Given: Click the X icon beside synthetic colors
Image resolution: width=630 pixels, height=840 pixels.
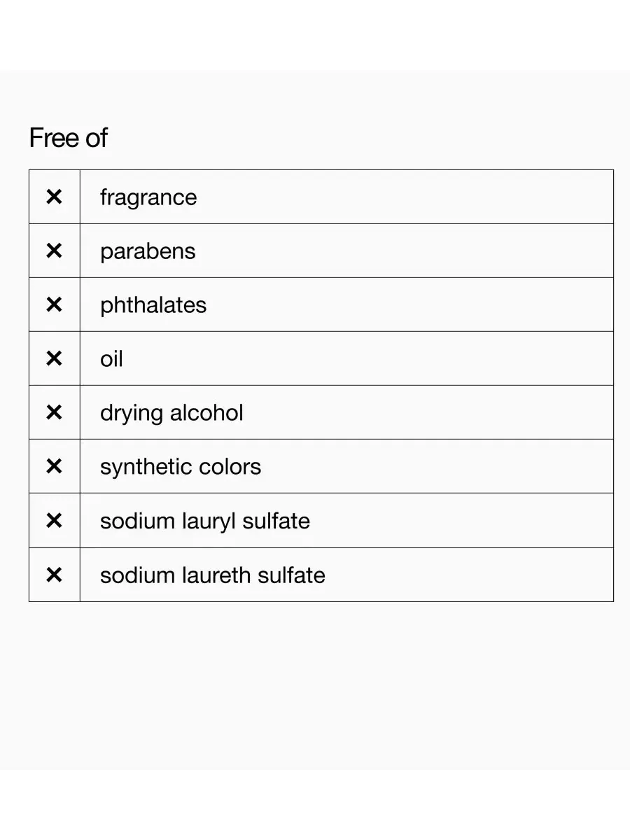Looking at the screenshot, I should click(x=54, y=466).
